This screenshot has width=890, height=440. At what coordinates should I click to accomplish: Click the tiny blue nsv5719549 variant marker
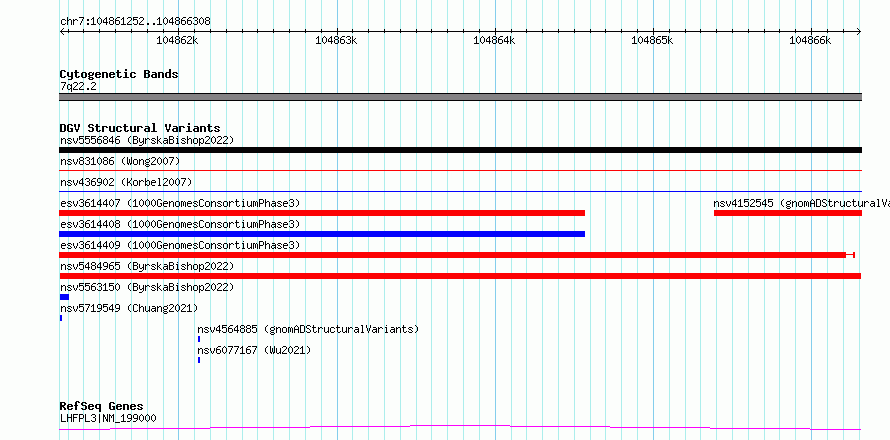(61, 318)
